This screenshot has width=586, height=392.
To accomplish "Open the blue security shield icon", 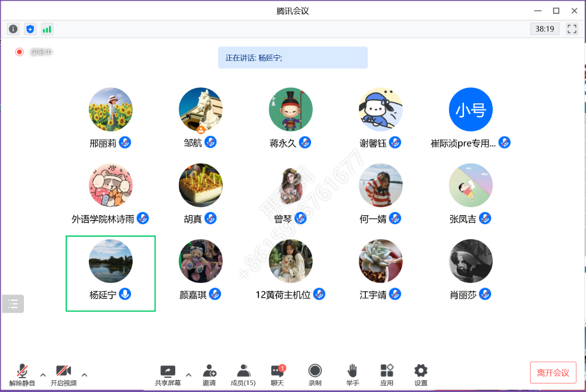I will tap(30, 29).
